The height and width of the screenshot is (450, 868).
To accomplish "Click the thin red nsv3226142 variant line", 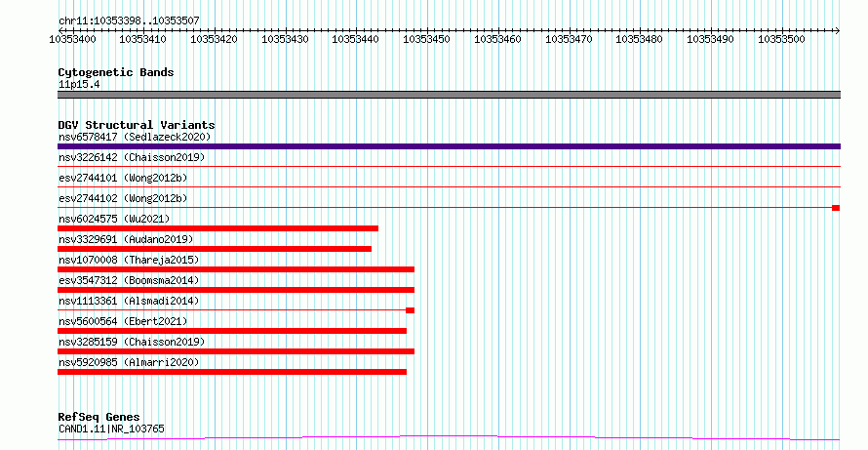I will pyautogui.click(x=449, y=166).
